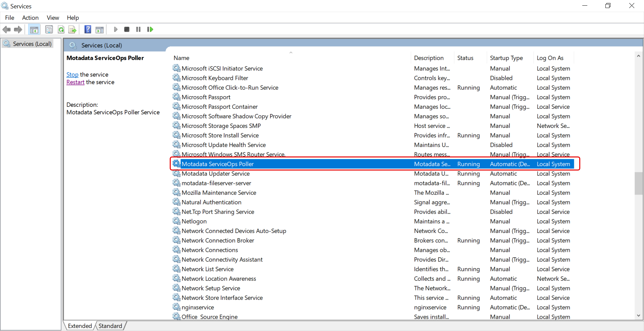The image size is (644, 331).
Task: Open the View menu
Action: pos(53,18)
